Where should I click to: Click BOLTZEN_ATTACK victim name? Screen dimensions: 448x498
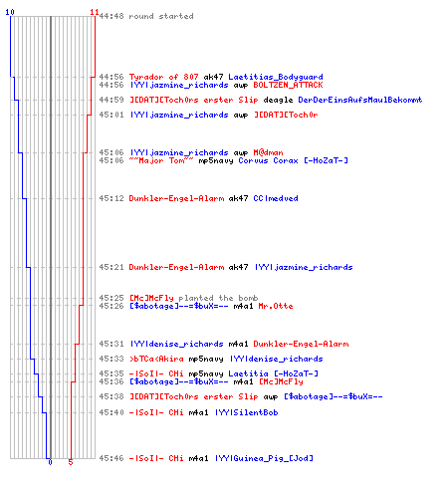click(x=288, y=85)
